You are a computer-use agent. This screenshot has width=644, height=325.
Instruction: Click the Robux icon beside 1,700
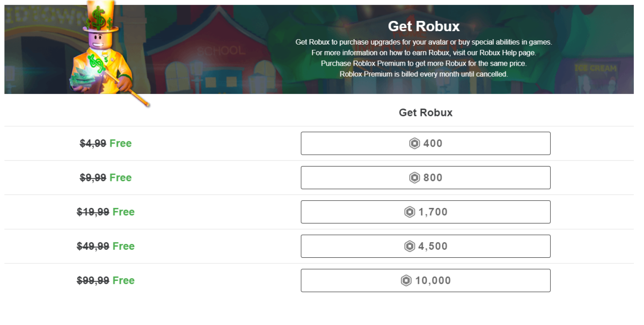[x=410, y=212]
